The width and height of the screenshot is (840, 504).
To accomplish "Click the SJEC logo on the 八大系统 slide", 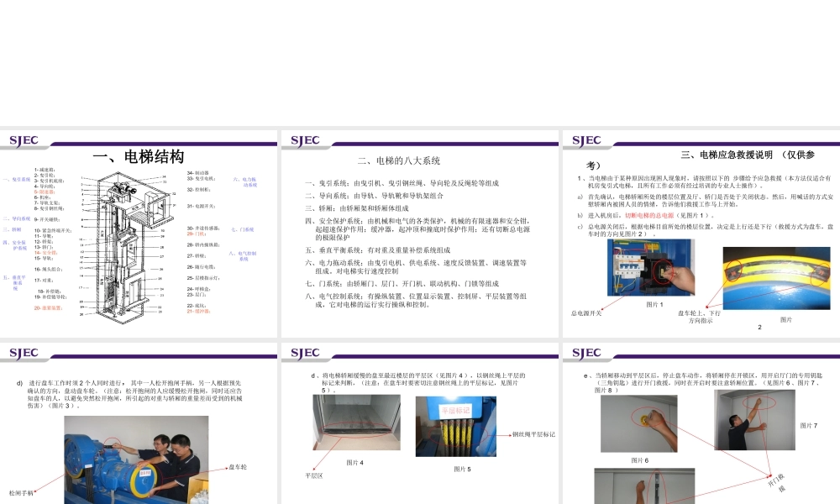I will point(306,141).
